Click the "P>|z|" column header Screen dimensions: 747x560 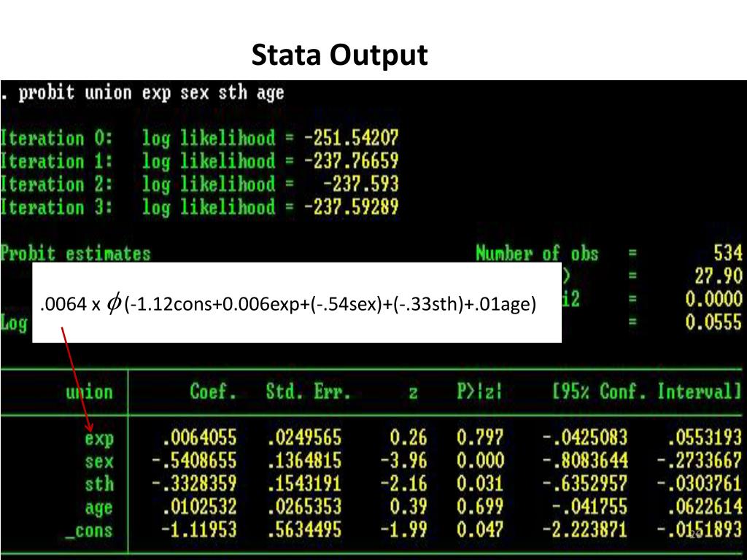click(480, 392)
